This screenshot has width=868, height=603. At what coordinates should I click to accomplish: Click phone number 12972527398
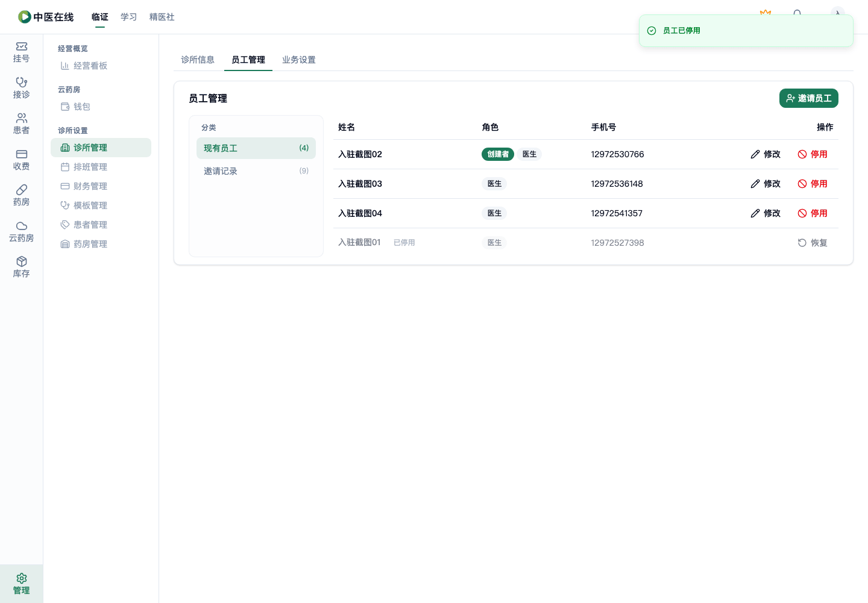click(617, 243)
